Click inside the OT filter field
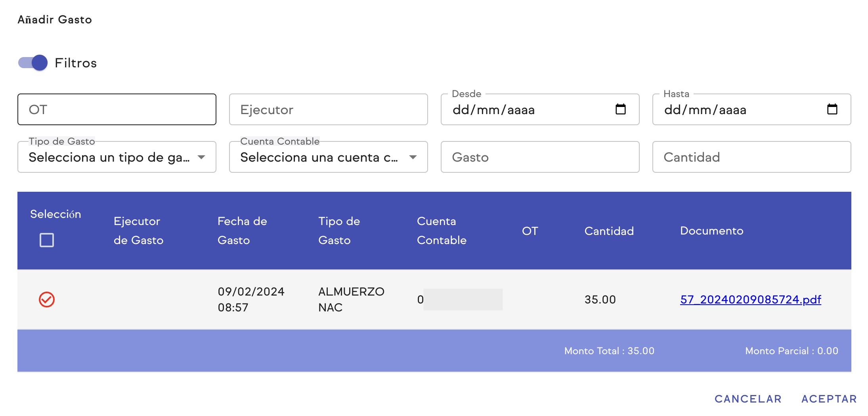 (117, 109)
